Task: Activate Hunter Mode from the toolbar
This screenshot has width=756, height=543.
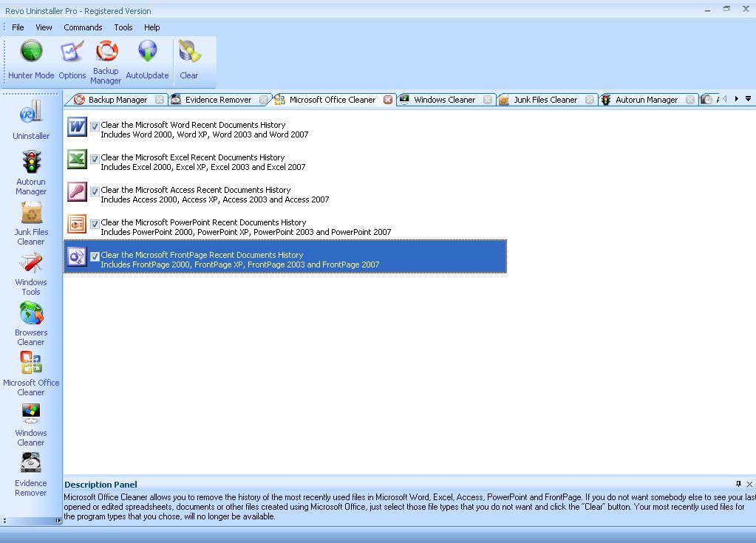Action: tap(30, 59)
